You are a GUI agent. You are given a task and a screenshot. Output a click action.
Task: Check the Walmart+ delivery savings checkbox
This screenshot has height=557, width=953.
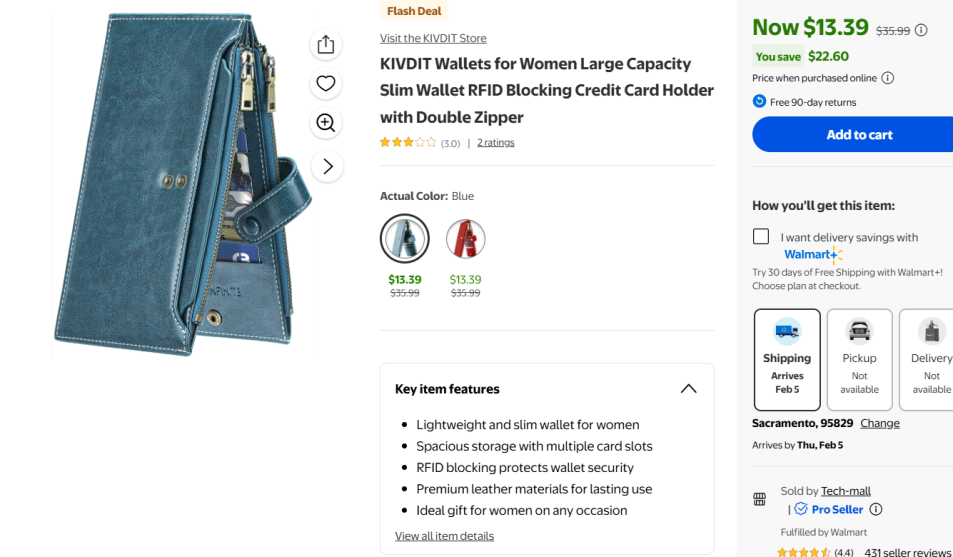[x=761, y=237]
